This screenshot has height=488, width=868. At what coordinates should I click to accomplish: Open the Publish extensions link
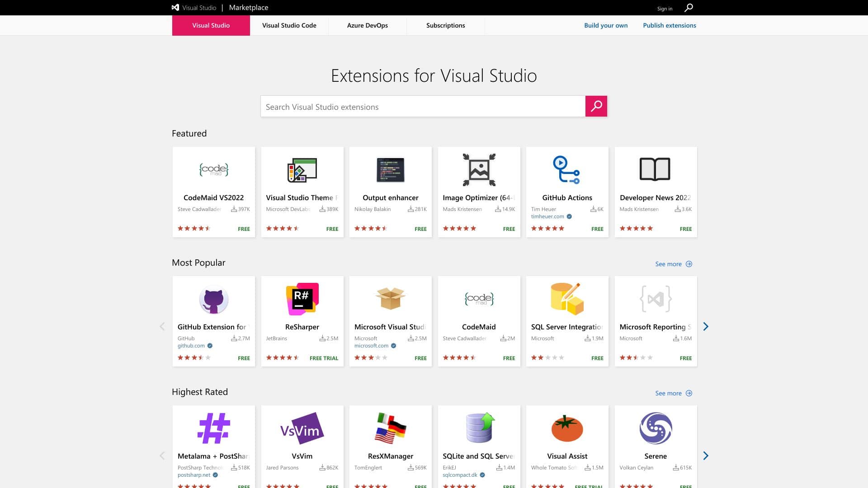click(669, 25)
